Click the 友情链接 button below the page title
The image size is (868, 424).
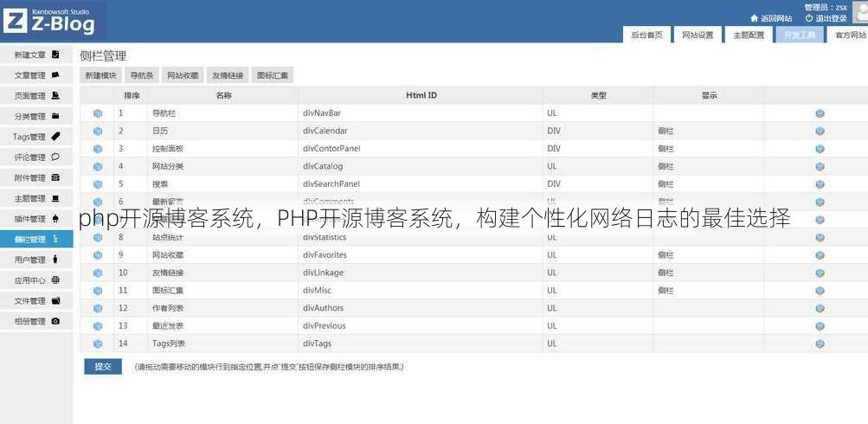pos(228,76)
